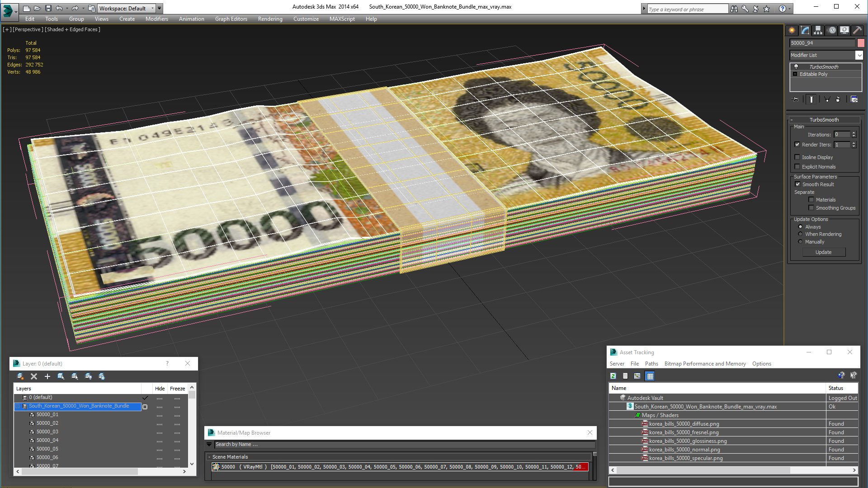
Task: Click Undo arrow in quick access toolbar
Action: [x=59, y=8]
